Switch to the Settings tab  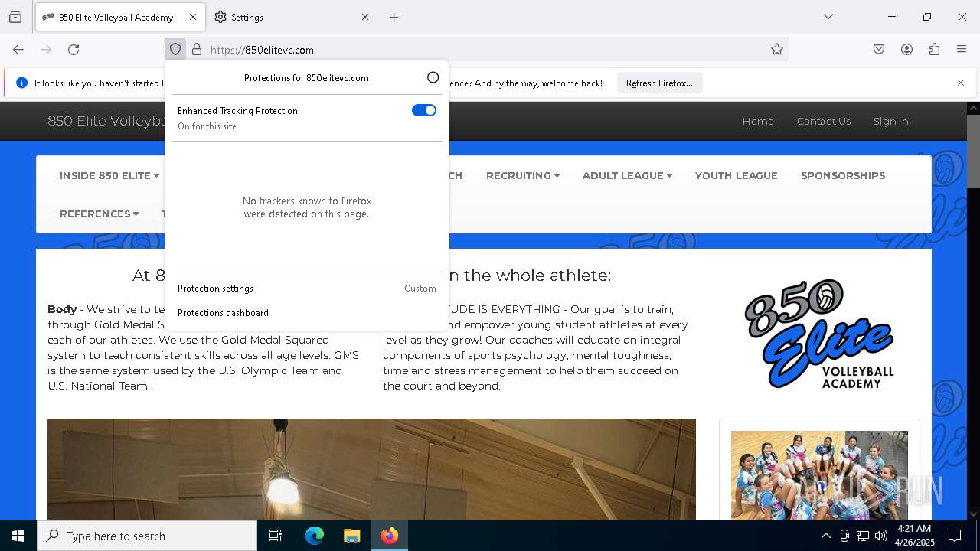291,17
